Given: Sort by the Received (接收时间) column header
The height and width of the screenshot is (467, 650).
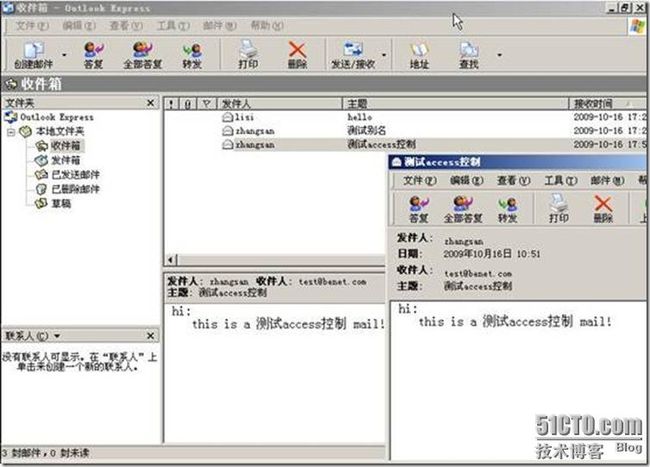Looking at the screenshot, I should pos(607,104).
